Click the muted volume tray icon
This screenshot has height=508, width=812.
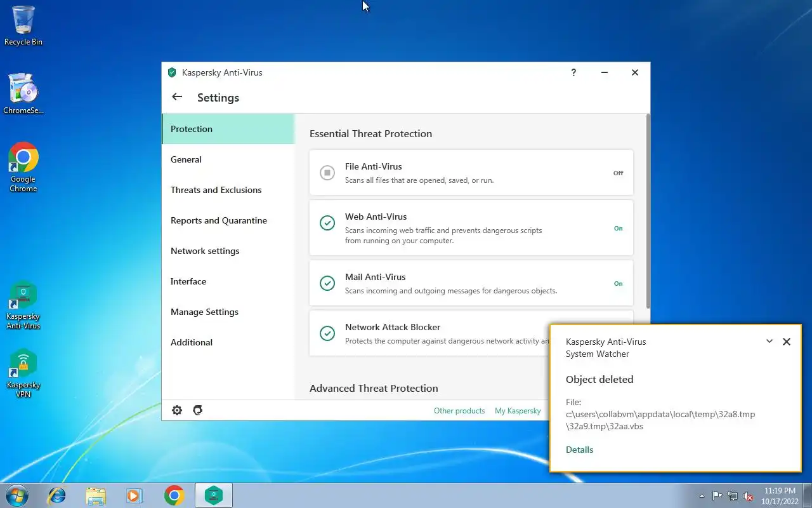pyautogui.click(x=749, y=496)
